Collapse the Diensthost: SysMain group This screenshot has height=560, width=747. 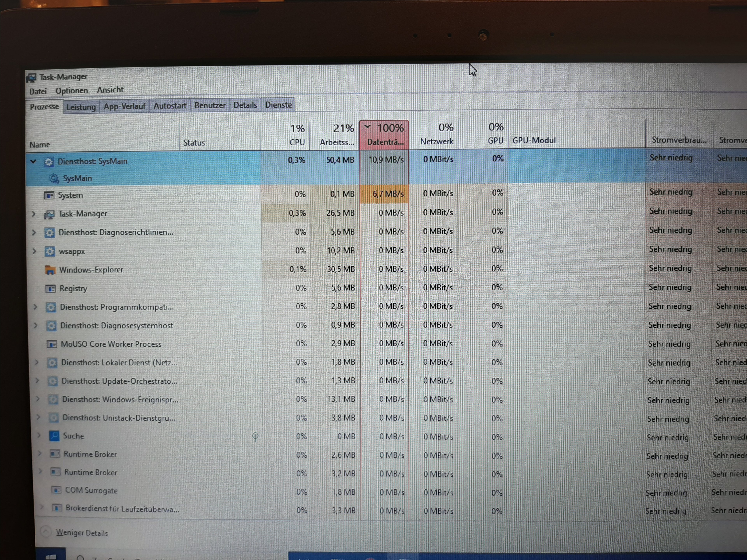coord(33,161)
